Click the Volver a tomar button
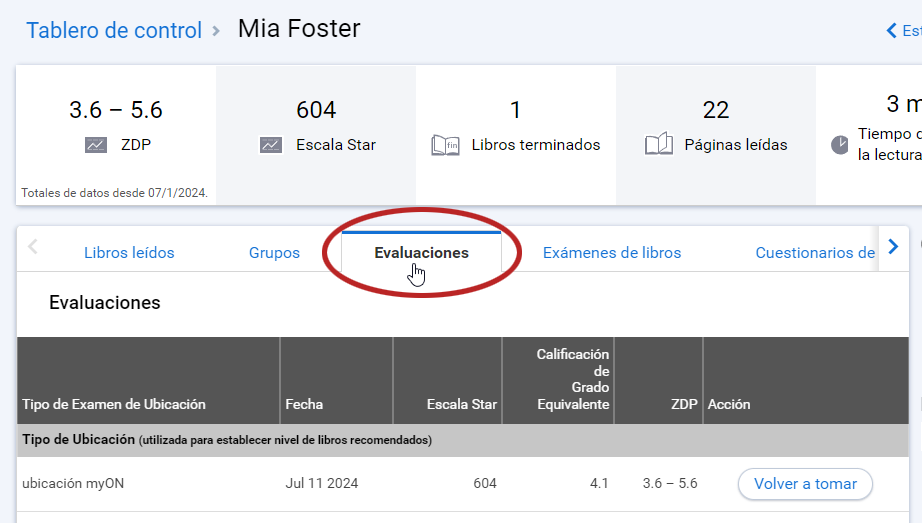Image resolution: width=922 pixels, height=523 pixels. (805, 484)
